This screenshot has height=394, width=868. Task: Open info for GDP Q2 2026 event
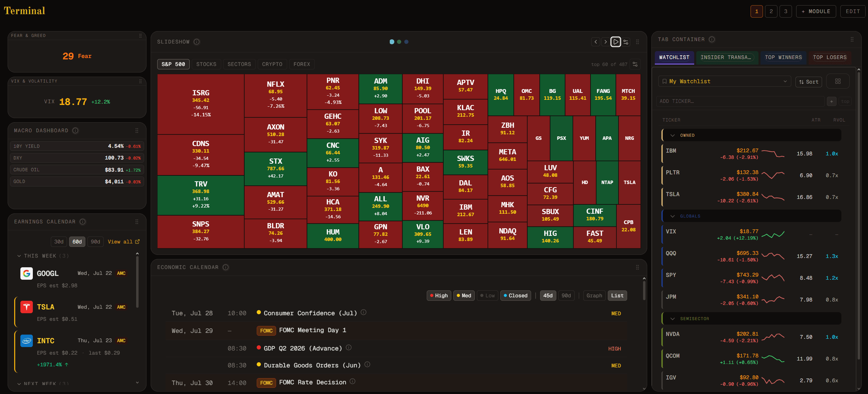pyautogui.click(x=349, y=347)
